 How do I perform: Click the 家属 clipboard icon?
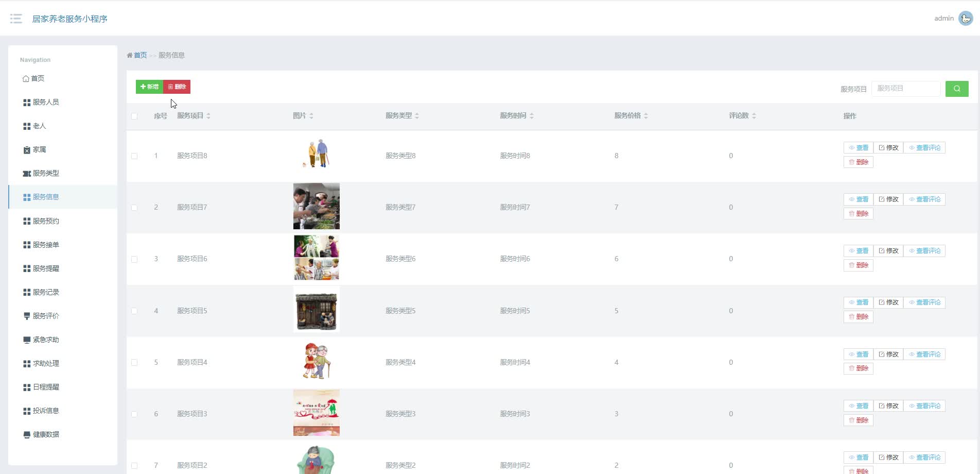(x=27, y=150)
